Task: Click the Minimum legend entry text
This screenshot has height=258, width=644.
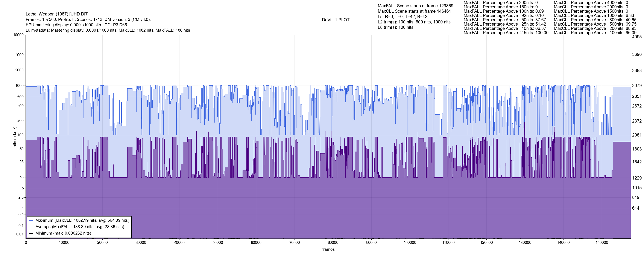Action: [x=63, y=233]
